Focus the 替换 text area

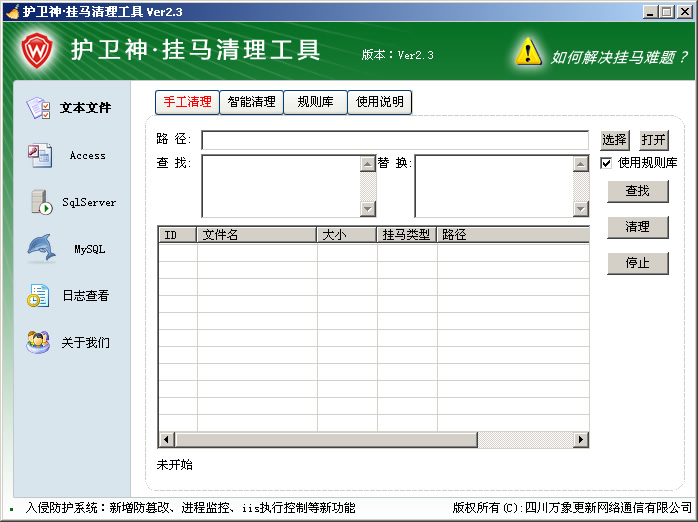pyautogui.click(x=494, y=186)
